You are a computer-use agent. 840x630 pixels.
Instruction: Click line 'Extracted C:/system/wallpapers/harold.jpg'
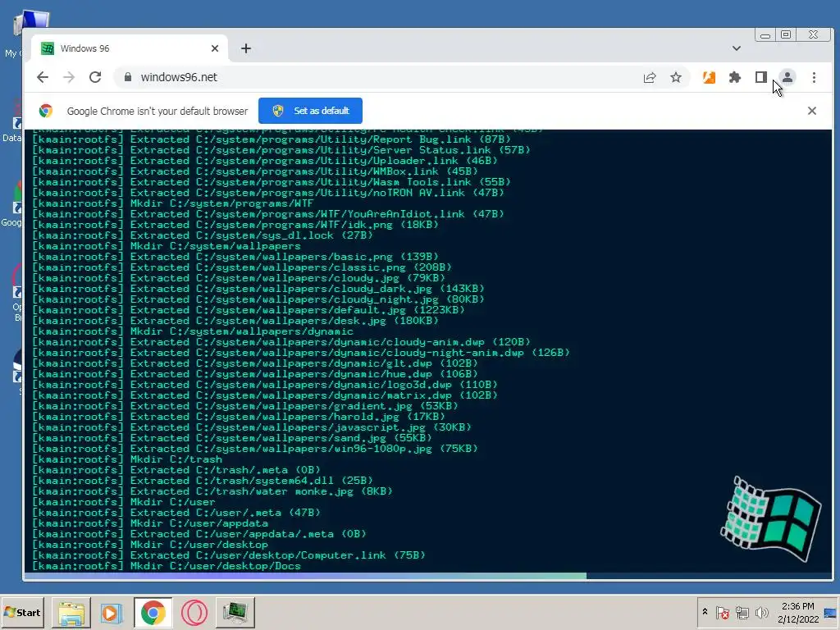click(239, 416)
